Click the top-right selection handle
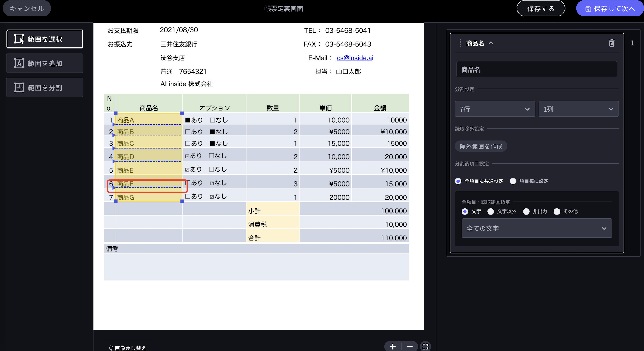The width and height of the screenshot is (644, 351). [182, 113]
